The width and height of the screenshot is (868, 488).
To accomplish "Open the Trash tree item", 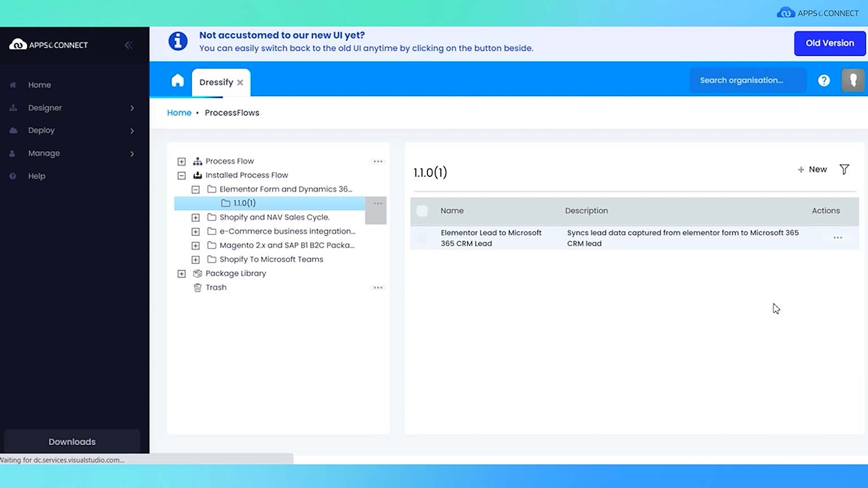I will 216,287.
